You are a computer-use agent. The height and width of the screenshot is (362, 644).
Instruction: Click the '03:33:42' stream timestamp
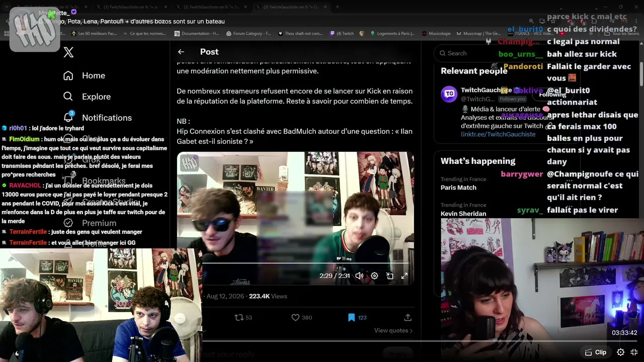624,333
